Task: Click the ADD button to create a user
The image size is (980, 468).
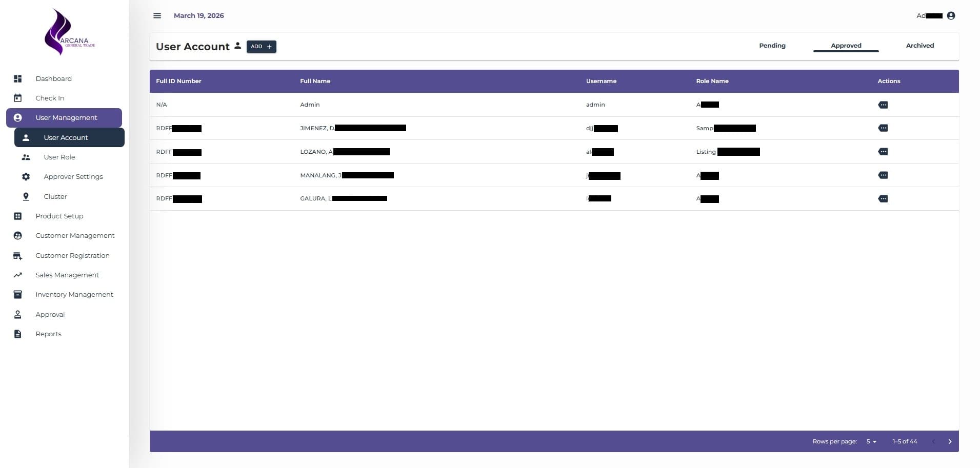Action: point(261,47)
